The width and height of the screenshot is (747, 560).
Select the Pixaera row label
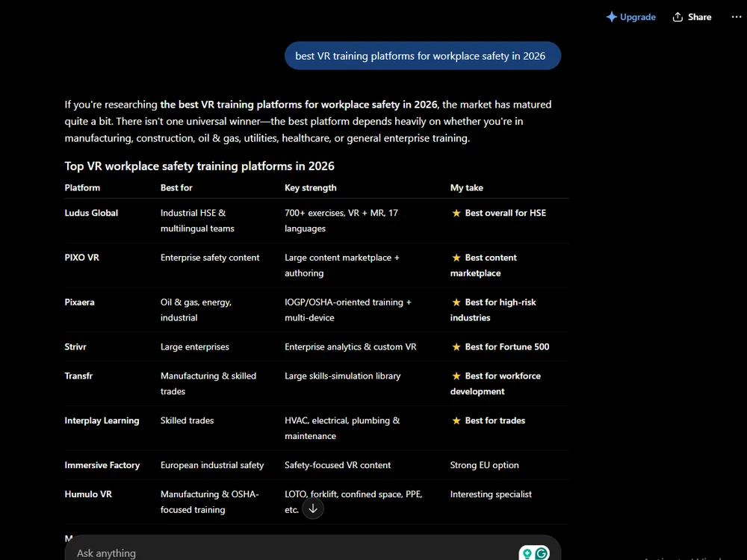pos(80,302)
